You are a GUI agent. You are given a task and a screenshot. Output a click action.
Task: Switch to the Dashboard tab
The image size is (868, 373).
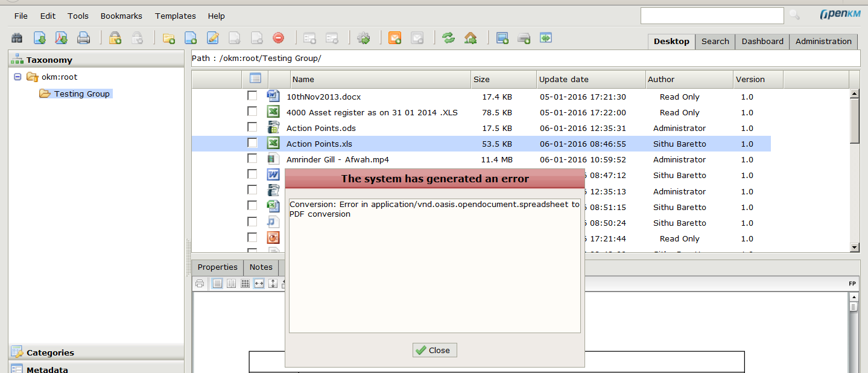pyautogui.click(x=761, y=42)
